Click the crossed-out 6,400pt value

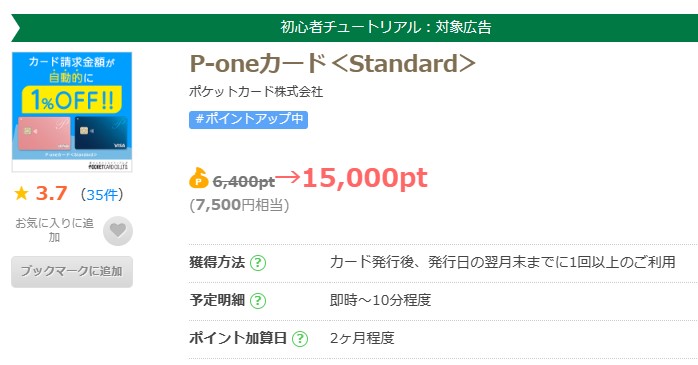click(243, 182)
